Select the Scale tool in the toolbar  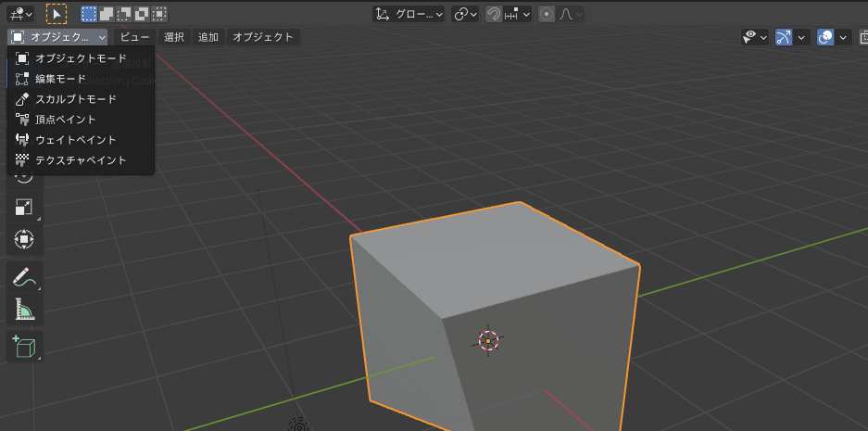[x=24, y=207]
